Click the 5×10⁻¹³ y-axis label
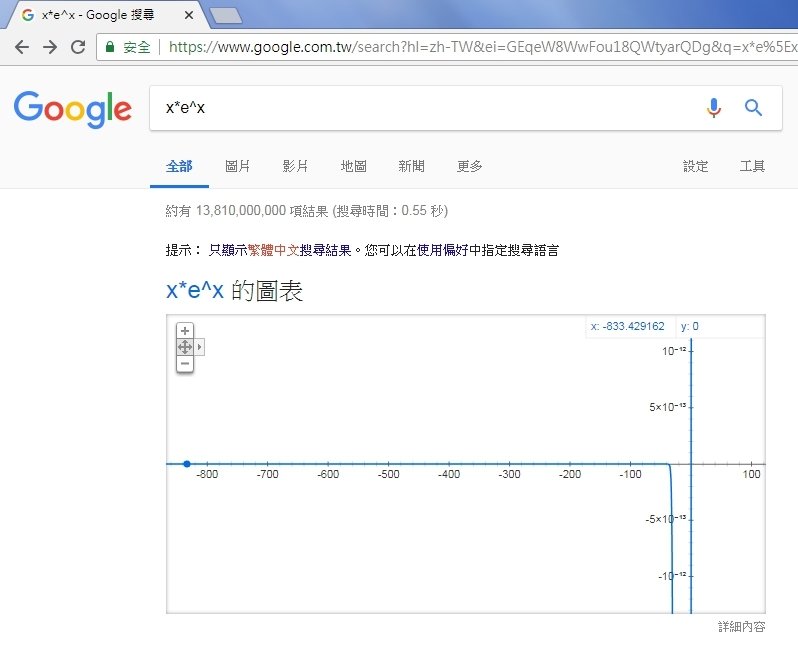Screen dimensions: 798x651 click(667, 407)
